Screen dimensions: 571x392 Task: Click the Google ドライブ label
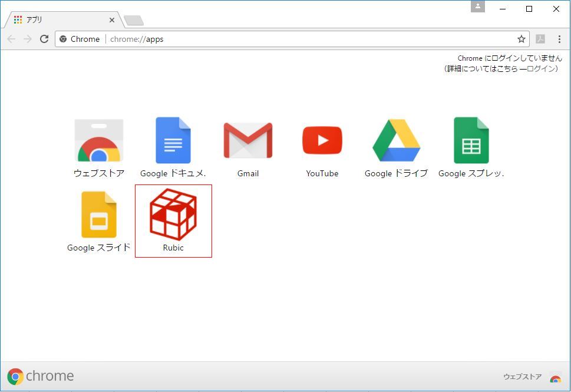point(396,173)
